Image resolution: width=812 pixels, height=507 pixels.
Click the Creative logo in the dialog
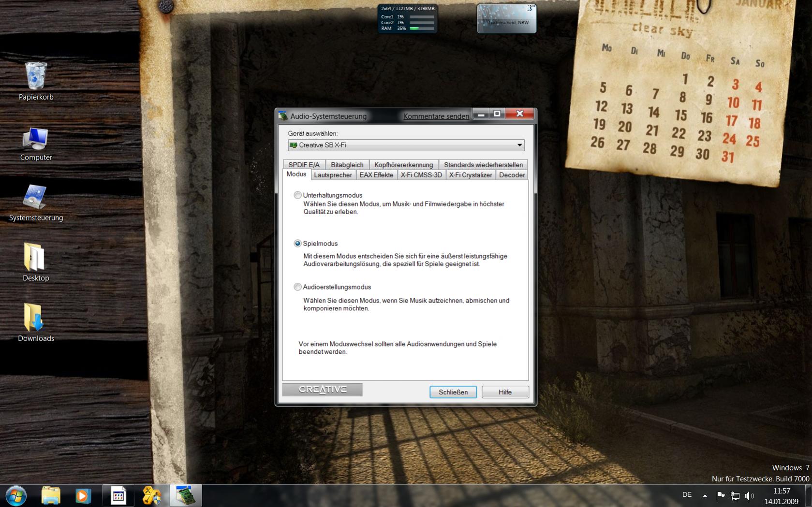click(x=322, y=390)
